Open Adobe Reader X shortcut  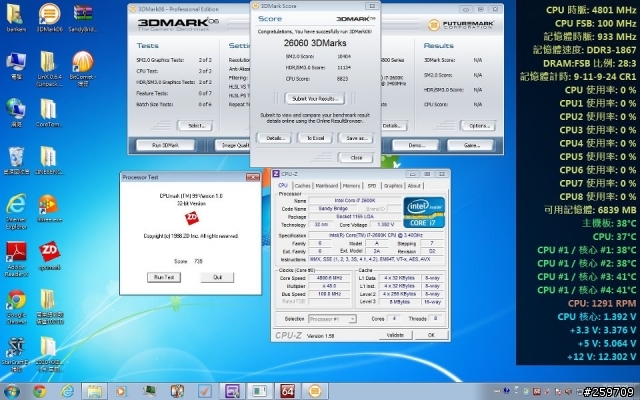[x=16, y=259]
